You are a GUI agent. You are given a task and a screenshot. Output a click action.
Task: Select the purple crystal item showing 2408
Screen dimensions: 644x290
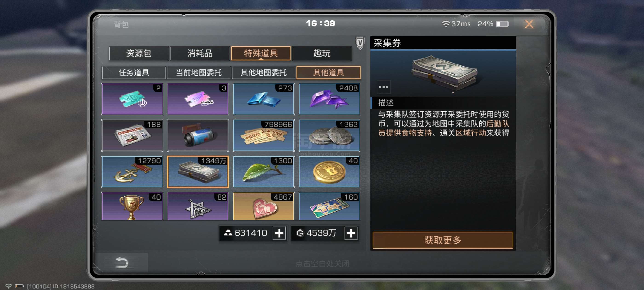[329, 99]
